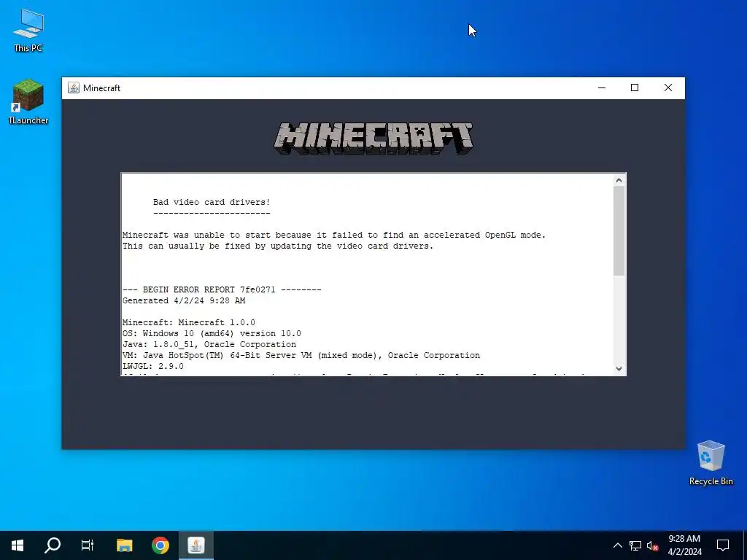Open the notification action center
The height and width of the screenshot is (560, 747).
coord(723,545)
